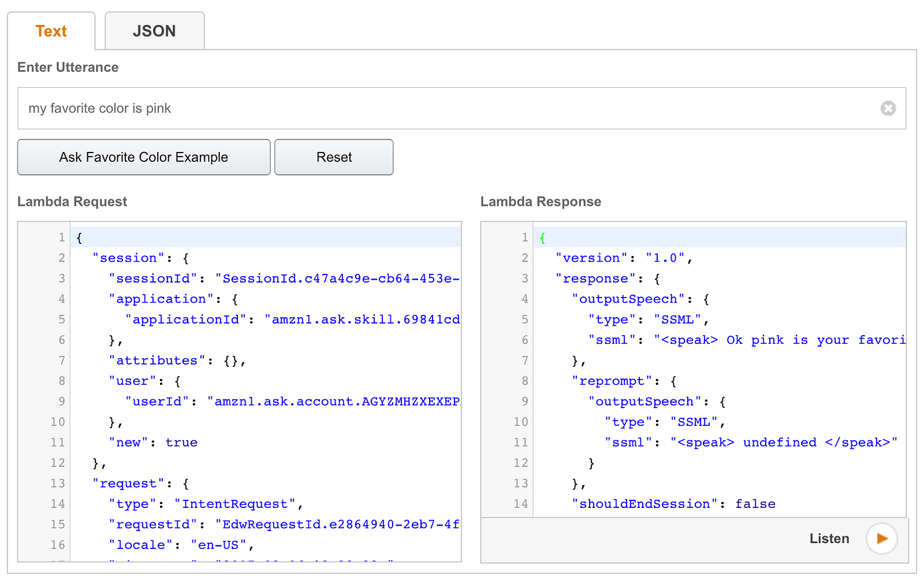Click the "user": { line in request
This screenshot has width=924, height=583.
pos(144,381)
